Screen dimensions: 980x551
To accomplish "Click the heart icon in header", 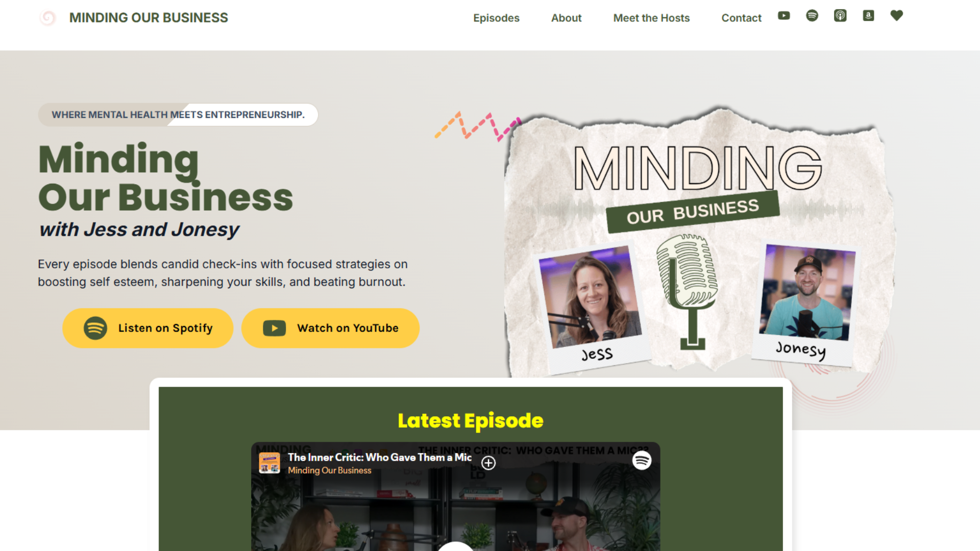I will [x=897, y=16].
